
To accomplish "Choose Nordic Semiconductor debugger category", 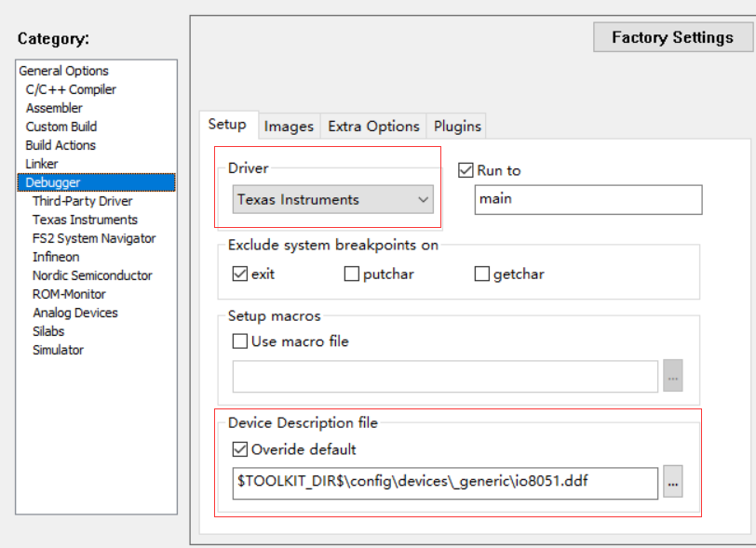I will tap(92, 275).
